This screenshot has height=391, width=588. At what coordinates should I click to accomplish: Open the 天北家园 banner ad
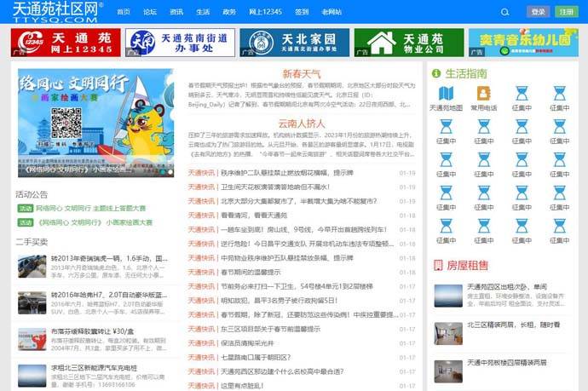[x=294, y=43]
